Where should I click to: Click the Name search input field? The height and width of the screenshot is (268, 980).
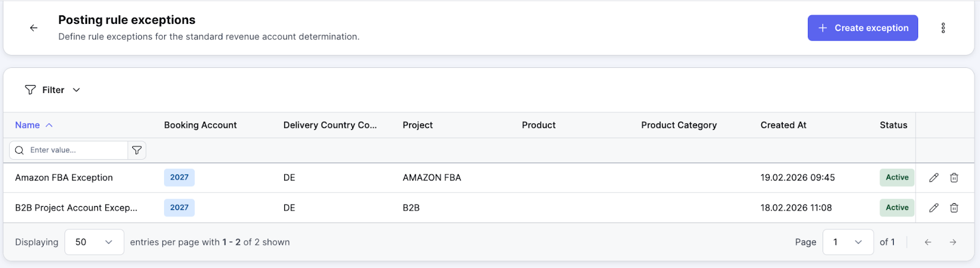[x=73, y=150]
